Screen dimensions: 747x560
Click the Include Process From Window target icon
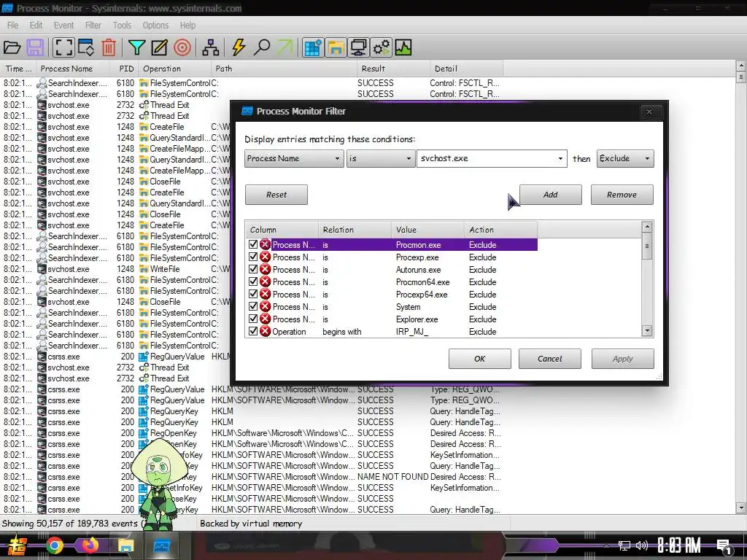[182, 47]
